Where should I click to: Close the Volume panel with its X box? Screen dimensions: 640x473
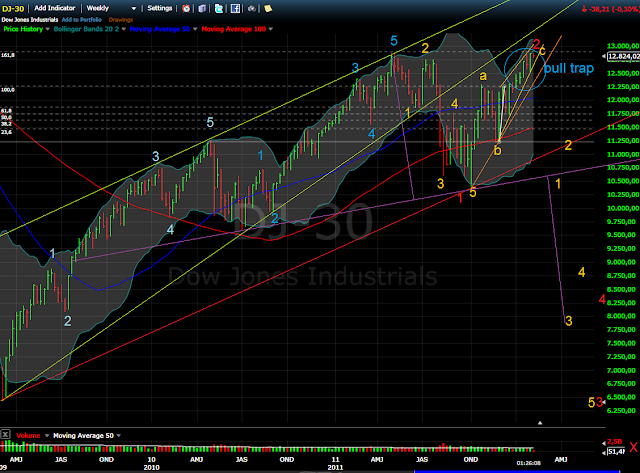point(5,434)
